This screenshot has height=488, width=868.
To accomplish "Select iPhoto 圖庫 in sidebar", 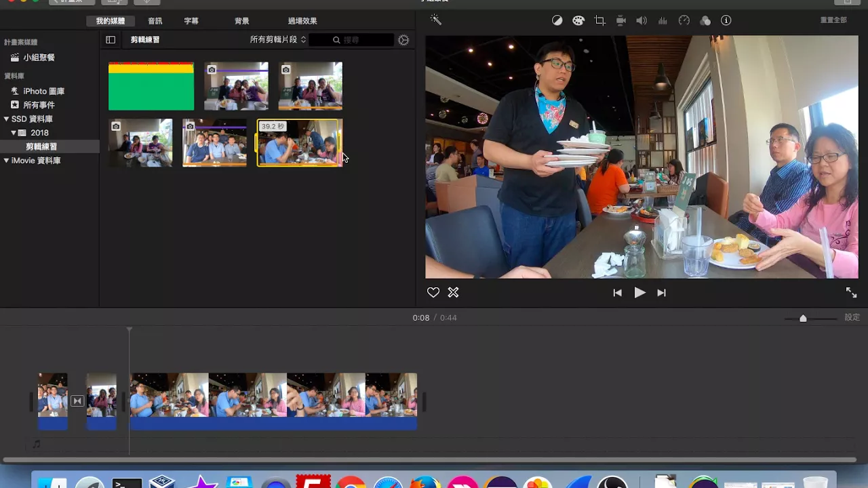I will (x=43, y=91).
